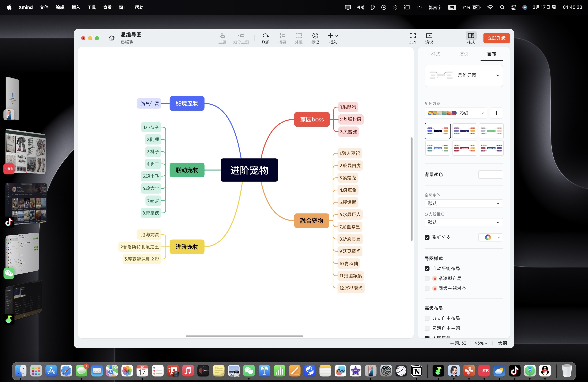Screen dimensions: 588x382
Task: Open the 分支线粗细 默认 dropdown
Action: coord(464,222)
